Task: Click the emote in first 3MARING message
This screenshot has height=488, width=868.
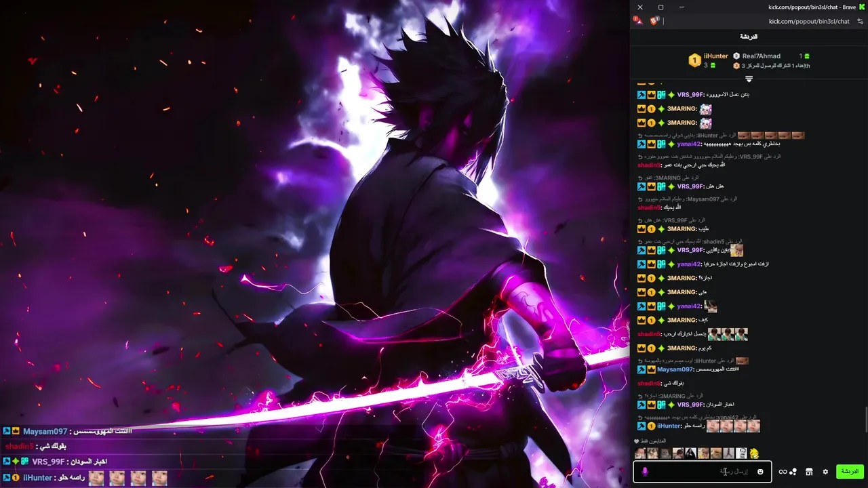Action: [706, 109]
